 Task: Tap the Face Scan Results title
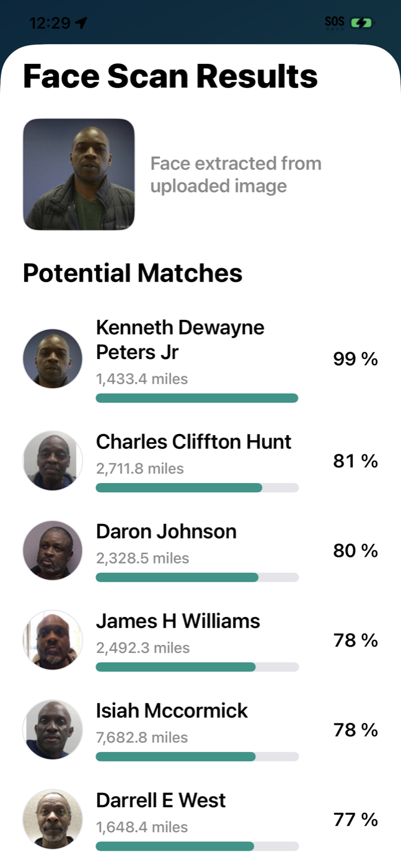pos(169,76)
